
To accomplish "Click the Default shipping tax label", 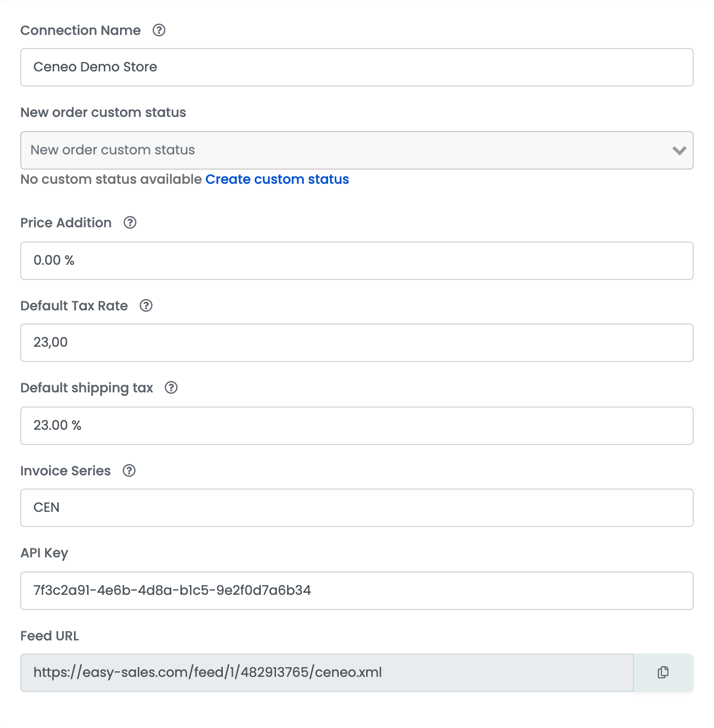I will click(x=87, y=388).
